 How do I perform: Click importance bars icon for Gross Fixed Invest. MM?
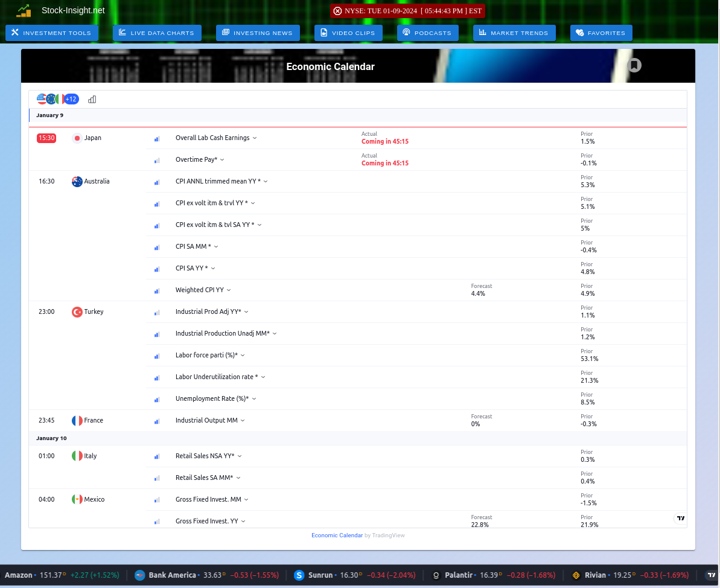pyautogui.click(x=157, y=500)
